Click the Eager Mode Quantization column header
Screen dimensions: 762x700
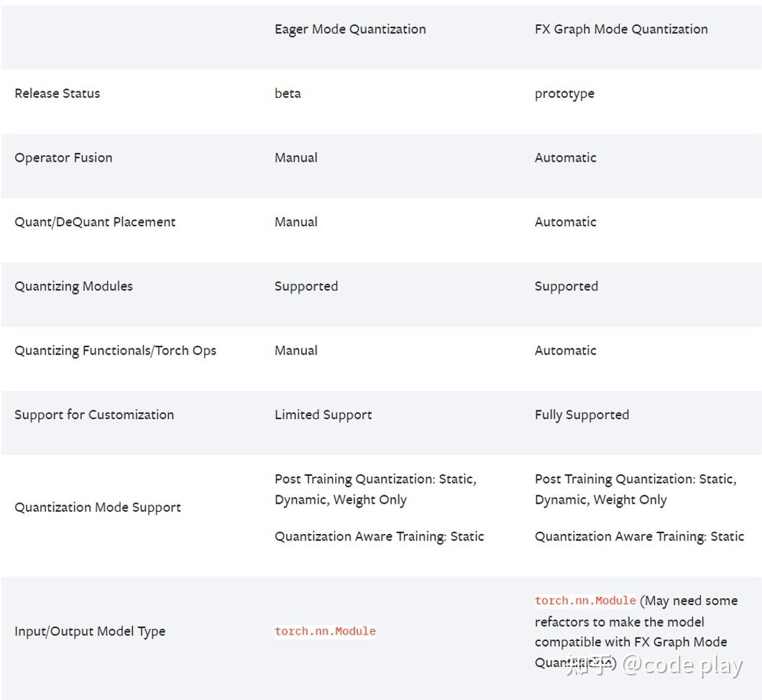pos(350,29)
